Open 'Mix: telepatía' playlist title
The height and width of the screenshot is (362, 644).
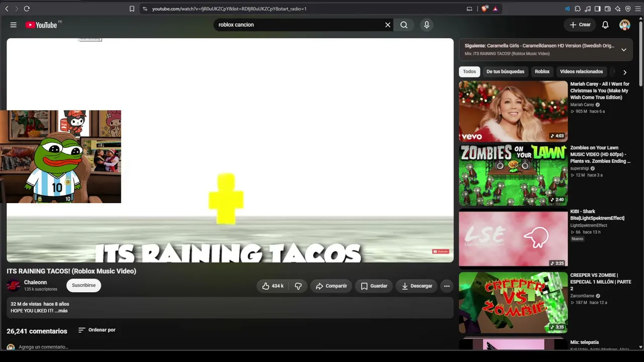click(x=585, y=342)
